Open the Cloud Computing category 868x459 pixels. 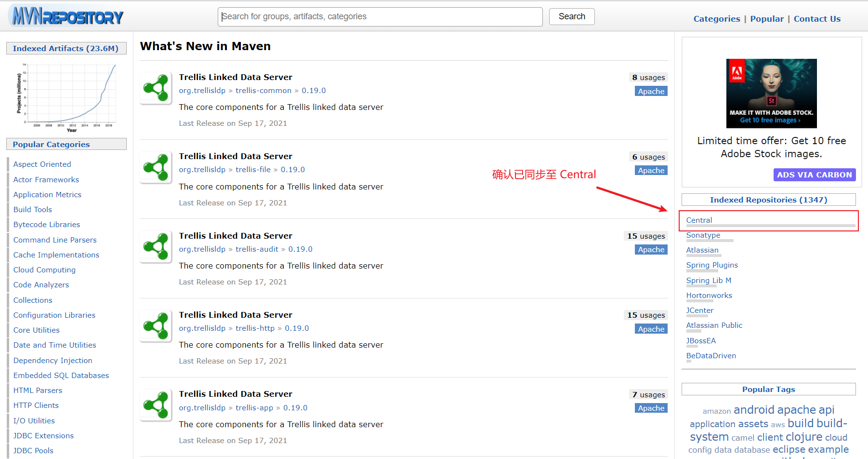click(x=44, y=270)
